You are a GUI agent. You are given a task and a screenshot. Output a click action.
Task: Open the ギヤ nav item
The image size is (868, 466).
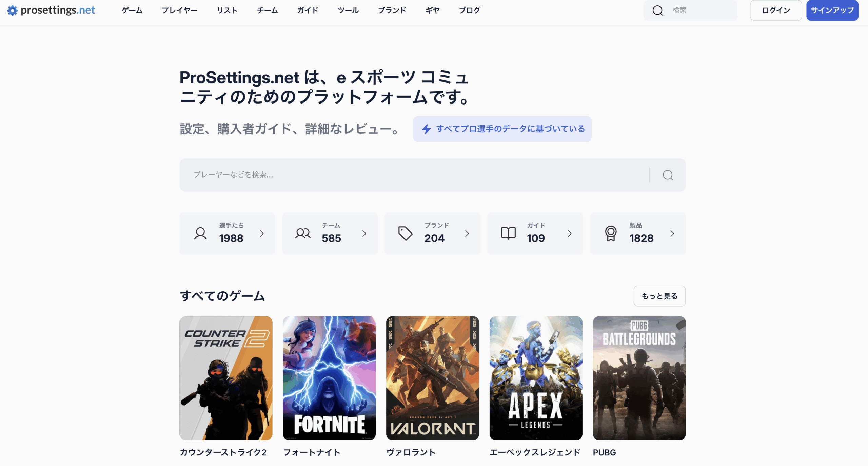[433, 10]
